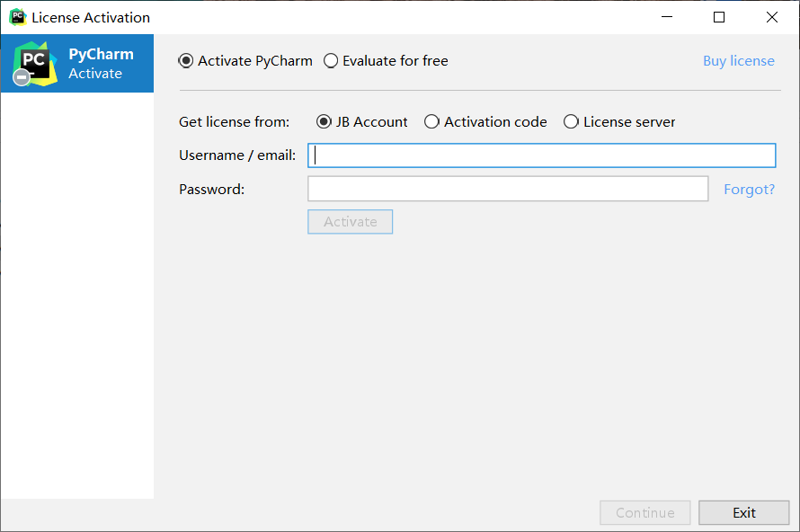Select the Activate PyCharm radio button
800x532 pixels.
(x=186, y=61)
